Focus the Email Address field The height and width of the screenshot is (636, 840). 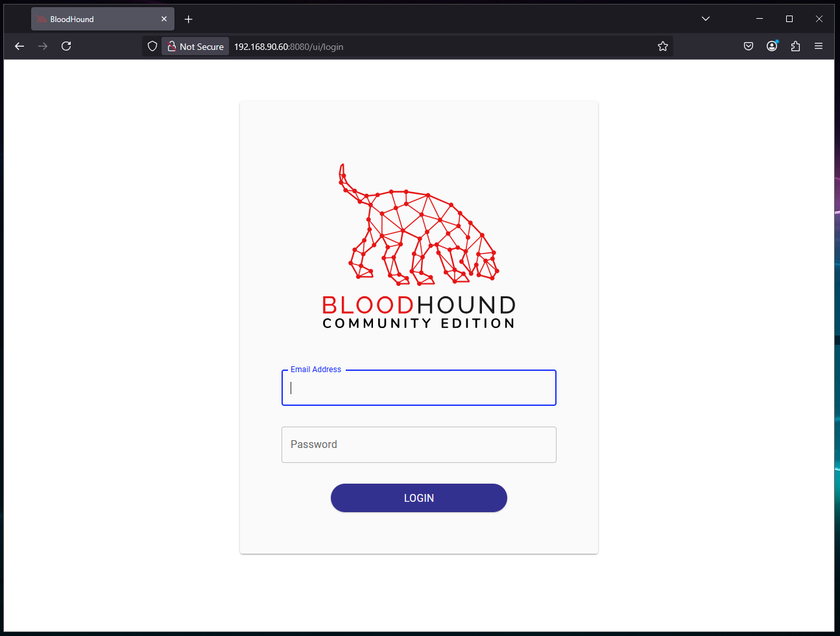(419, 388)
